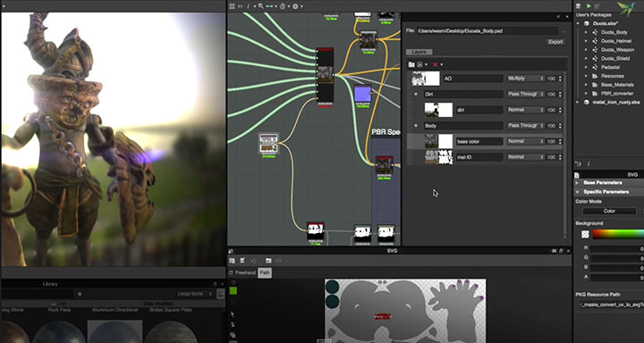Image resolution: width=644 pixels, height=343 pixels.
Task: Click the Export button
Action: (555, 42)
